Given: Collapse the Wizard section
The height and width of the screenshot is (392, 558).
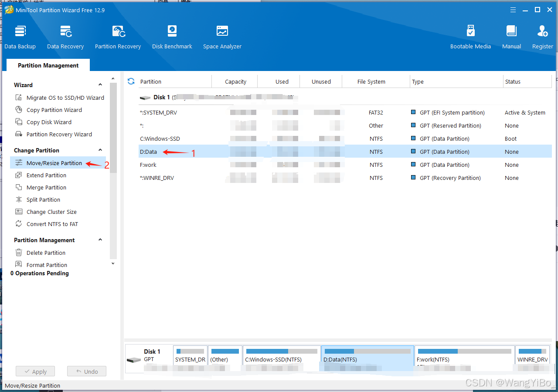Looking at the screenshot, I should pos(100,85).
